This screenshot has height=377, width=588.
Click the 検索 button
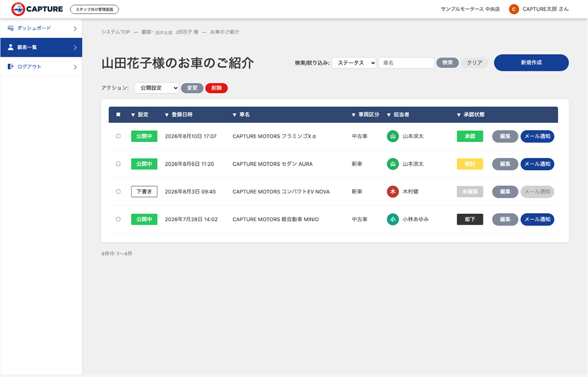447,63
